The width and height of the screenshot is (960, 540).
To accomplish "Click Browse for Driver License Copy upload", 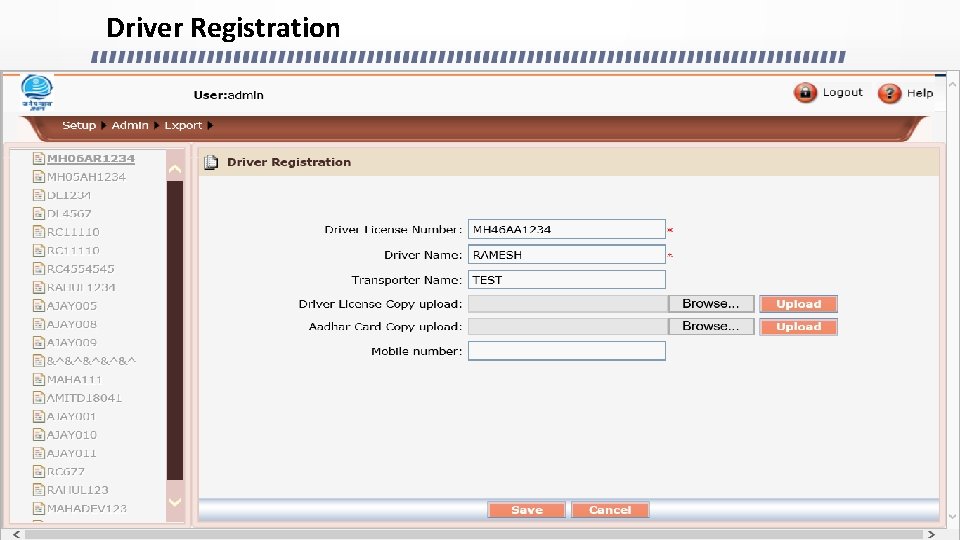I will (711, 304).
